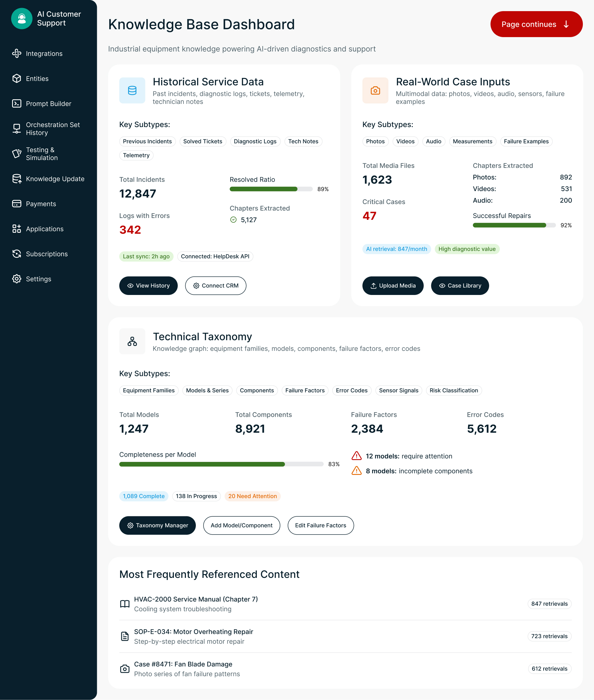Click the AI Customer Support logo icon

tap(22, 19)
